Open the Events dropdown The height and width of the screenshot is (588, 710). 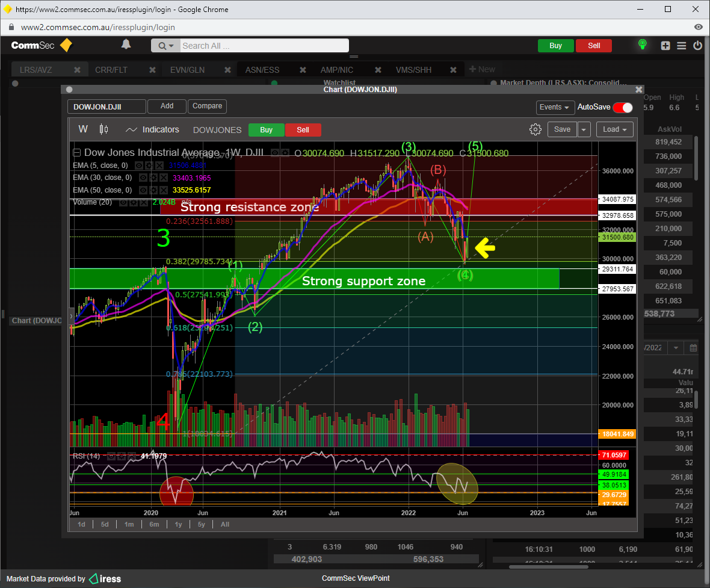pyautogui.click(x=555, y=107)
